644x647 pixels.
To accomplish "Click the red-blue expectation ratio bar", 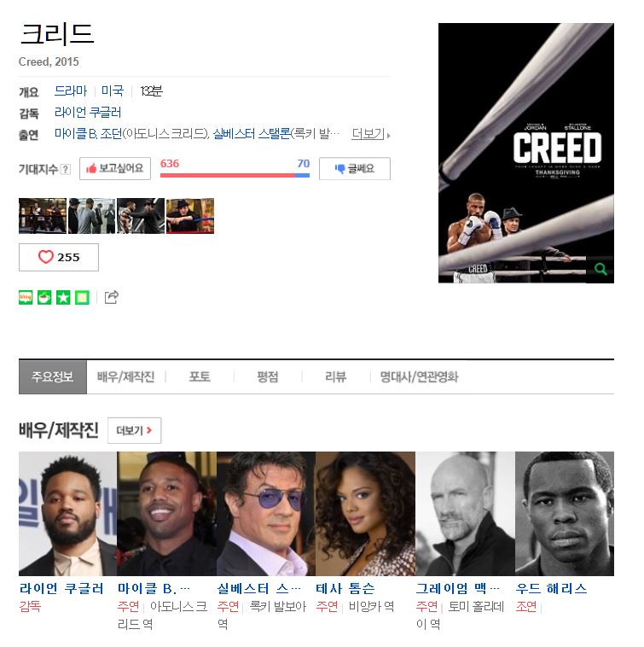I will [x=235, y=175].
